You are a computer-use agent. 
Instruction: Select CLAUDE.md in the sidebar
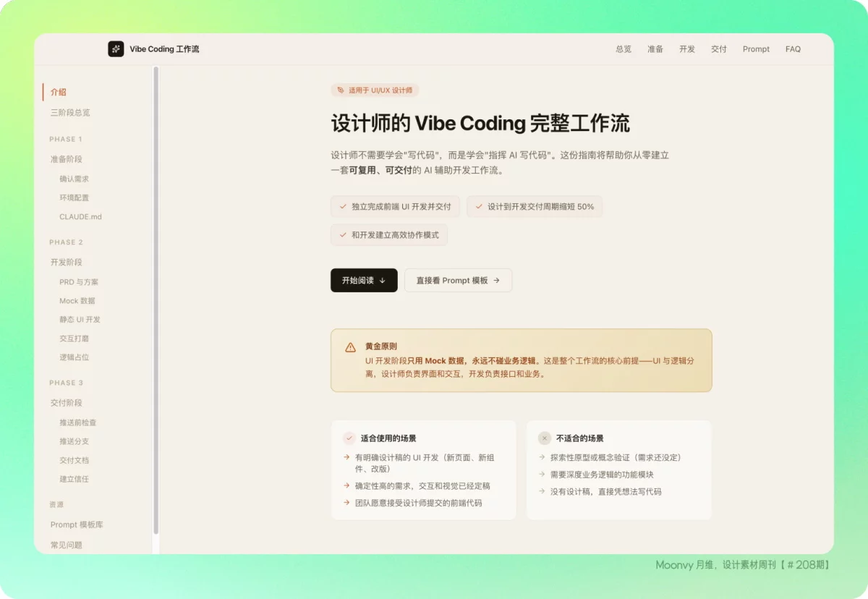pos(80,217)
